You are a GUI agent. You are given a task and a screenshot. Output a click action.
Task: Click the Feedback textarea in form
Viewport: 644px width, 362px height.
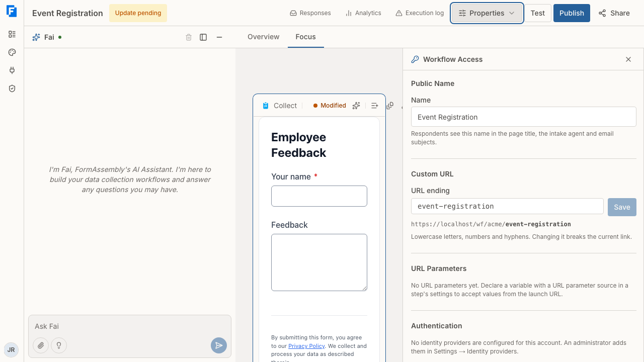coord(319,262)
